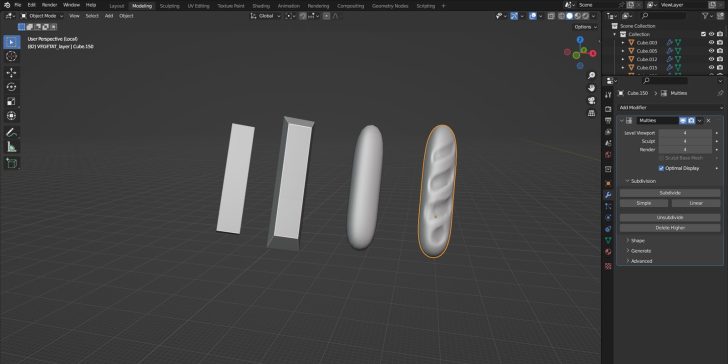The height and width of the screenshot is (364, 728).
Task: Activate the Annotate tool
Action: [x=12, y=133]
